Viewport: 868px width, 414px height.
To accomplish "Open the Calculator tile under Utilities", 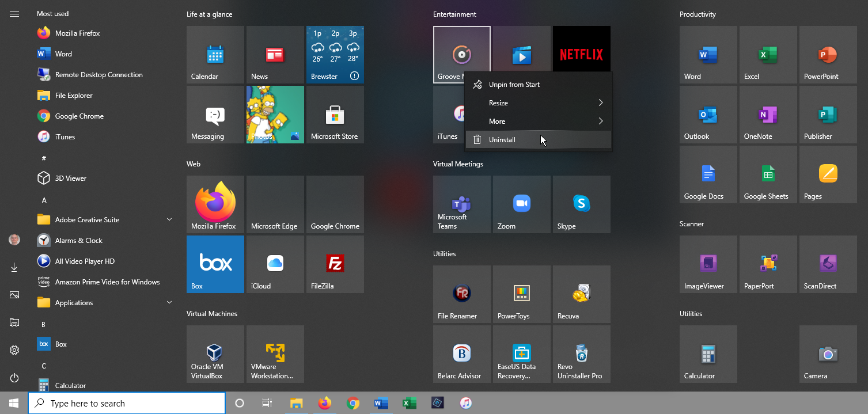I will pos(708,354).
